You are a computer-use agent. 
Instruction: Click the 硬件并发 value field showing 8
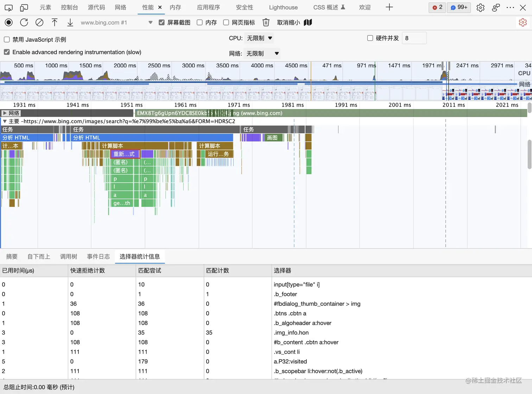[414, 38]
